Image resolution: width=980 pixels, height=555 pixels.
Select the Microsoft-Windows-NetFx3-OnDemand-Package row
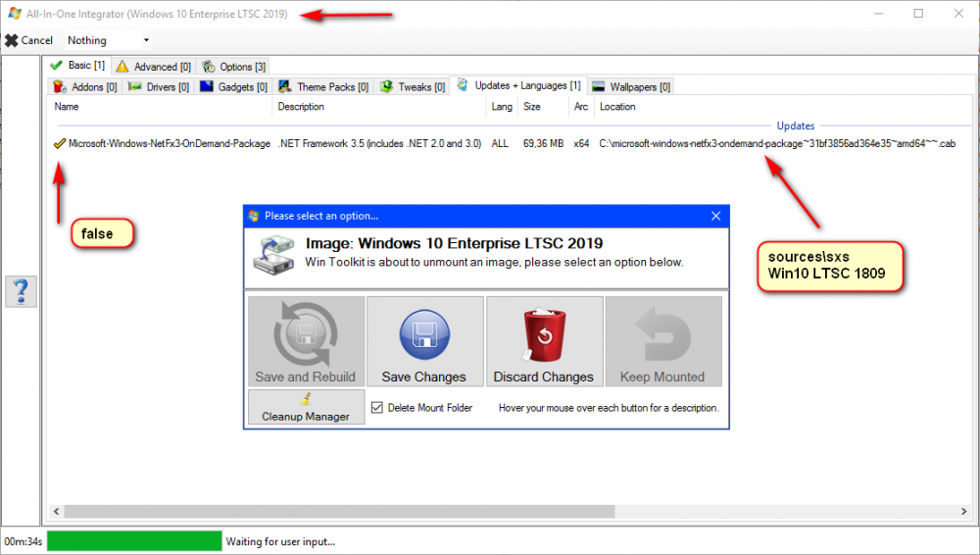(x=510, y=144)
